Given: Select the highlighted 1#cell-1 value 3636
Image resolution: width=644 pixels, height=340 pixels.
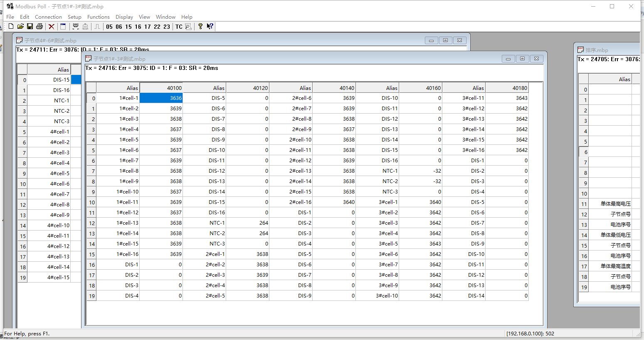Looking at the screenshot, I should coord(161,98).
